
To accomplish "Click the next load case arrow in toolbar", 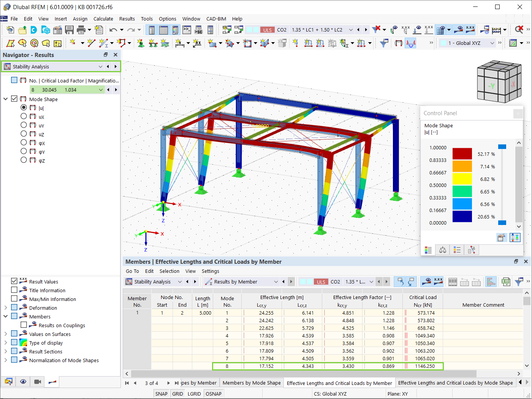I will [x=366, y=30].
